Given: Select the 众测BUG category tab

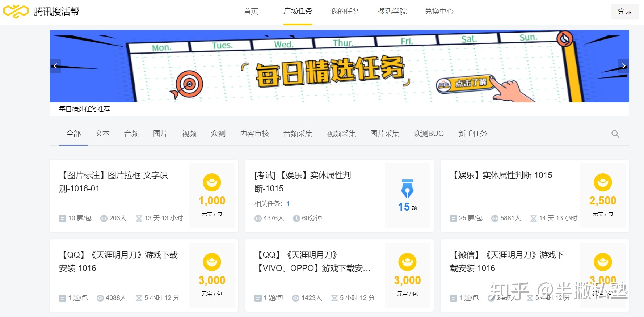Looking at the screenshot, I should [429, 134].
